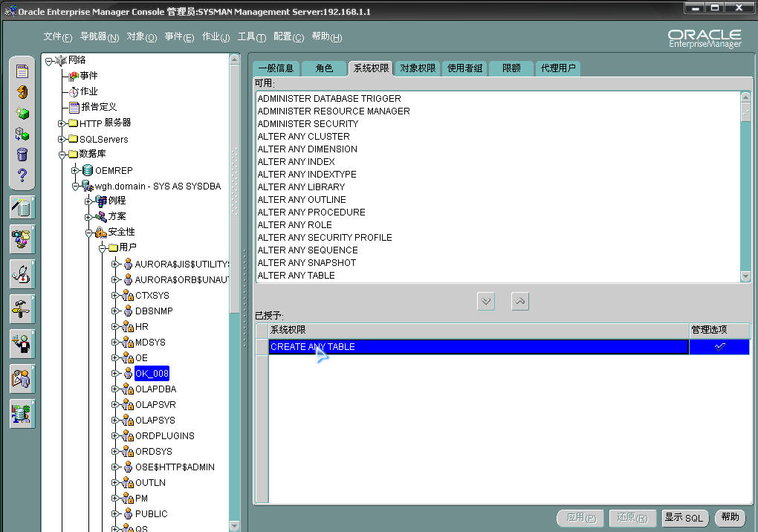Image resolution: width=758 pixels, height=532 pixels.
Task: Click the 显示 SQL button
Action: pos(684,518)
